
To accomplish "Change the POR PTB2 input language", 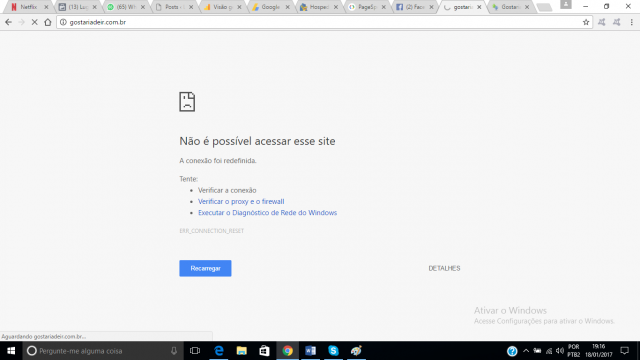I will [573, 351].
